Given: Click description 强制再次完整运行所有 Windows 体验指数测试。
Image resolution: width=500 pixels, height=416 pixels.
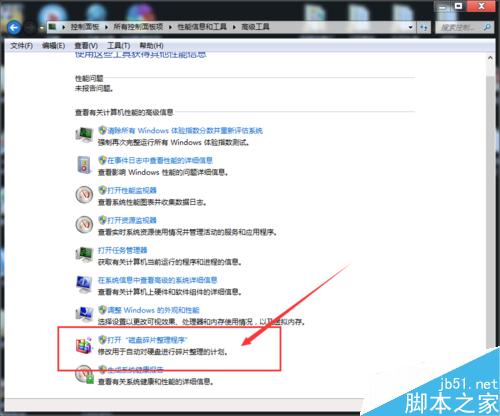Looking at the screenshot, I should pyautogui.click(x=174, y=142).
